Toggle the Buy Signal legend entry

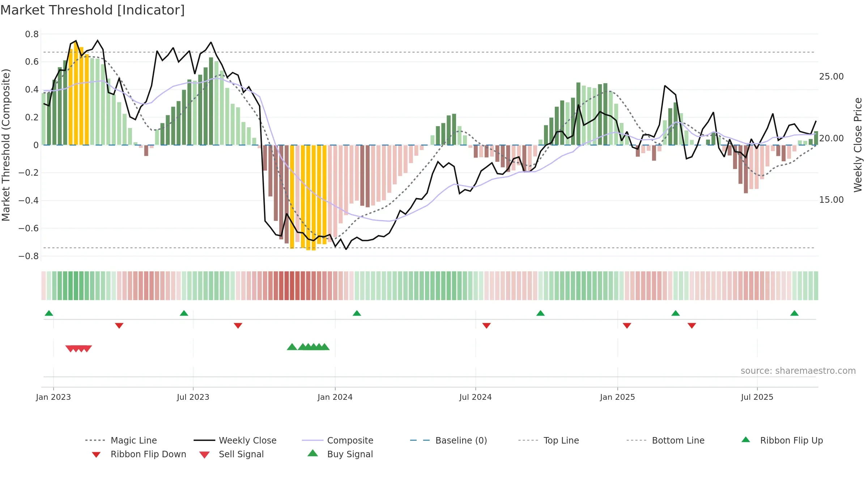[x=340, y=454]
